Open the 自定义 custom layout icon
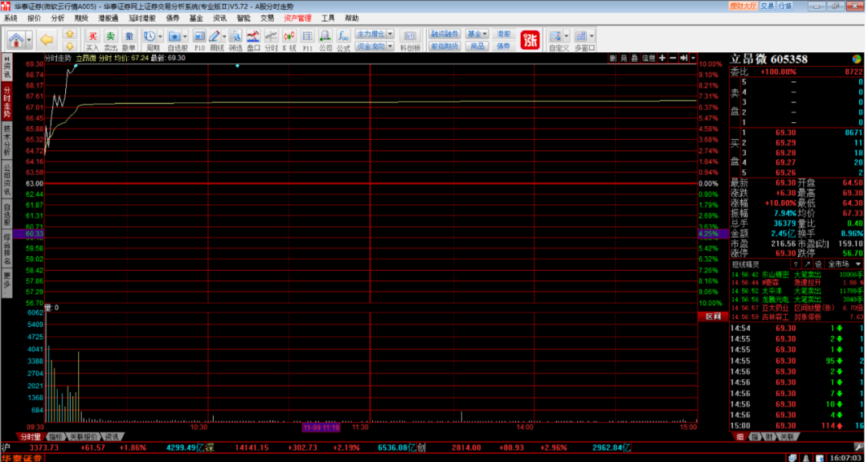 point(556,36)
